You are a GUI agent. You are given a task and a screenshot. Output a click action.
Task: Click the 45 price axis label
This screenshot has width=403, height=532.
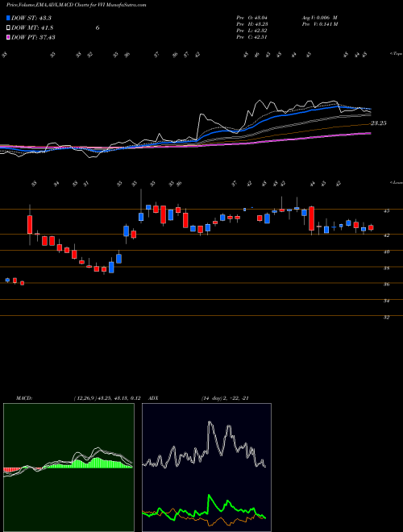point(386,211)
